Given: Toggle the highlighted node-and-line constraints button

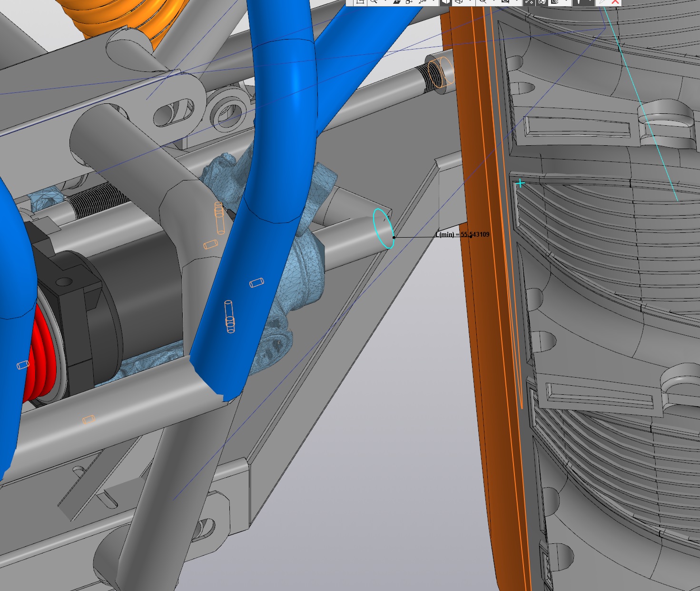Looking at the screenshot, I should point(529,2).
